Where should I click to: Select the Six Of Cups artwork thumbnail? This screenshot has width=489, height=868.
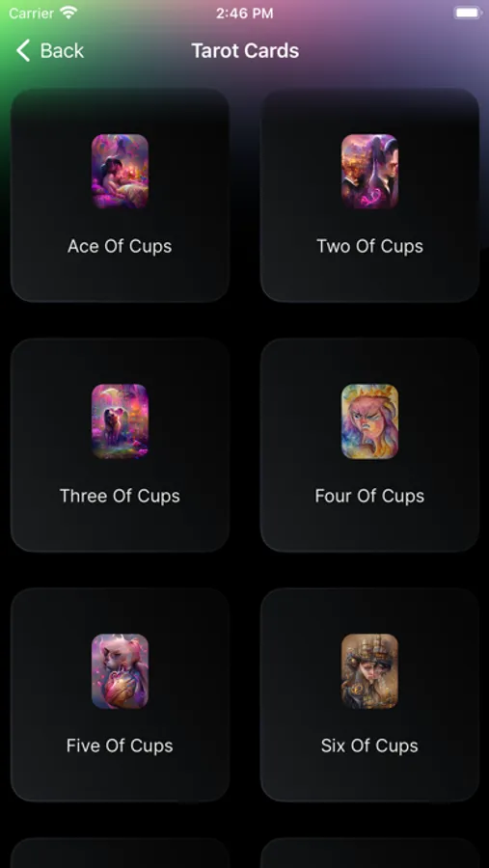tap(369, 671)
